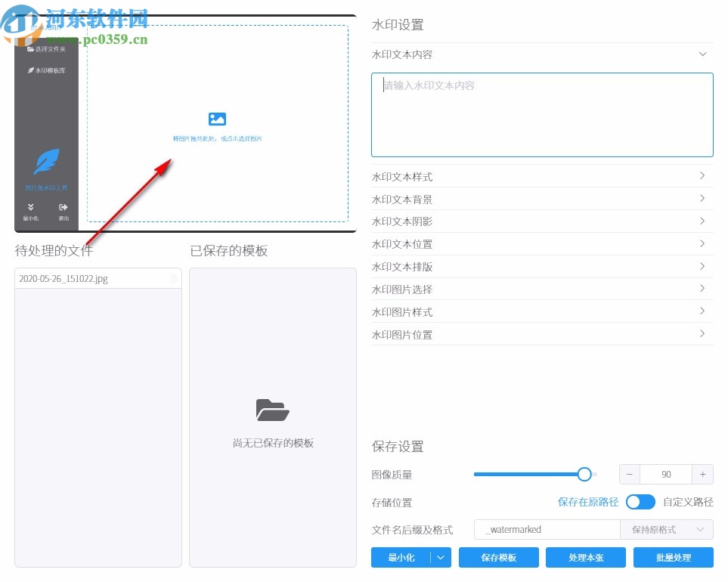728x582 pixels.
Task: Click the 选择文件夹 folder icon in sidebar
Action: tap(31, 49)
